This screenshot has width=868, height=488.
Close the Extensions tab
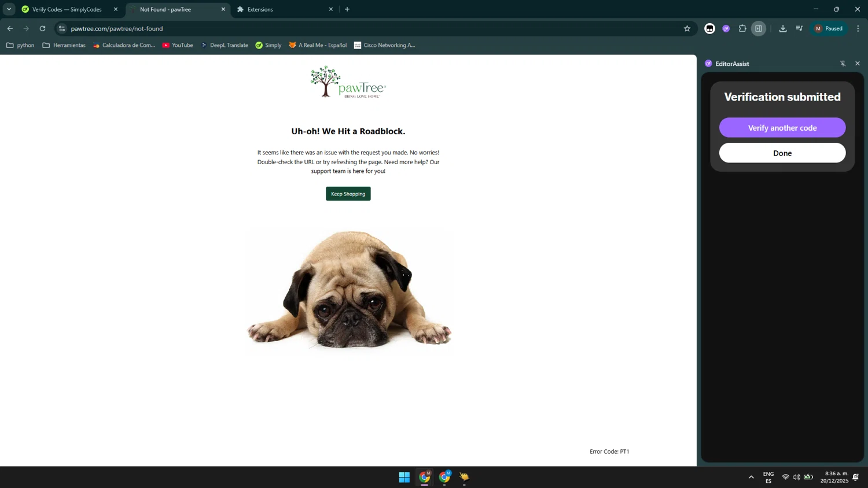[331, 9]
